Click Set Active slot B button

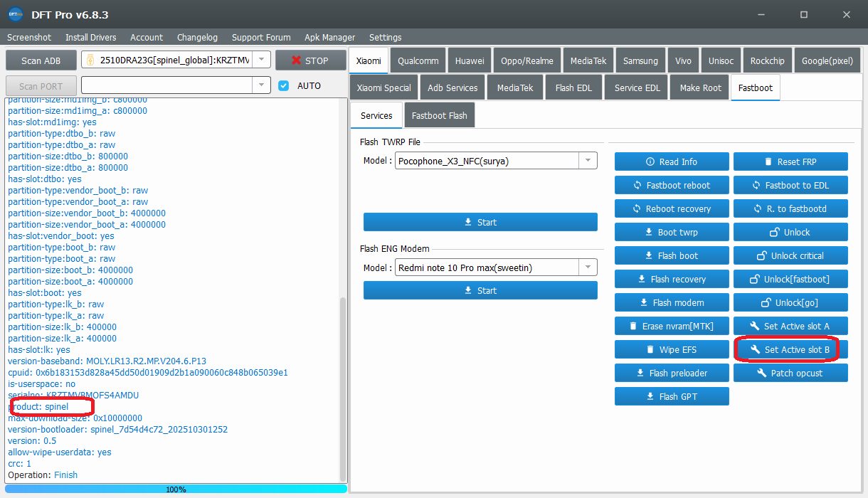[x=790, y=349]
